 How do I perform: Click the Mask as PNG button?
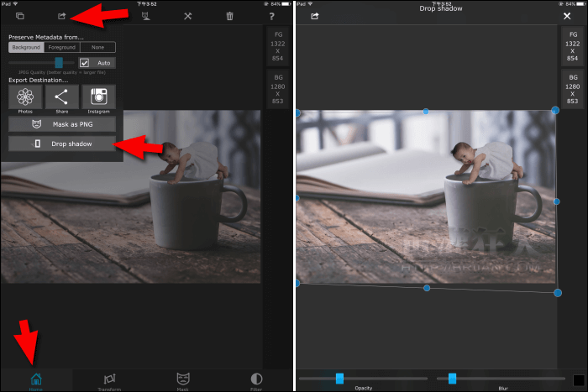62,124
